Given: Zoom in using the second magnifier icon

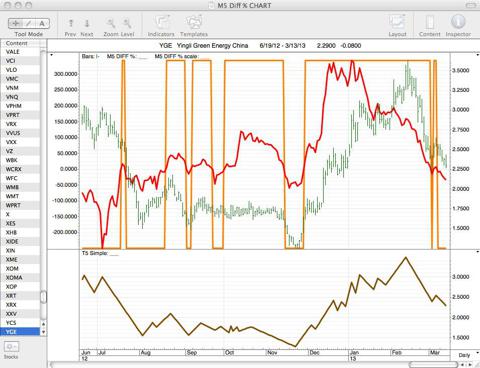Looking at the screenshot, I should [x=127, y=23].
